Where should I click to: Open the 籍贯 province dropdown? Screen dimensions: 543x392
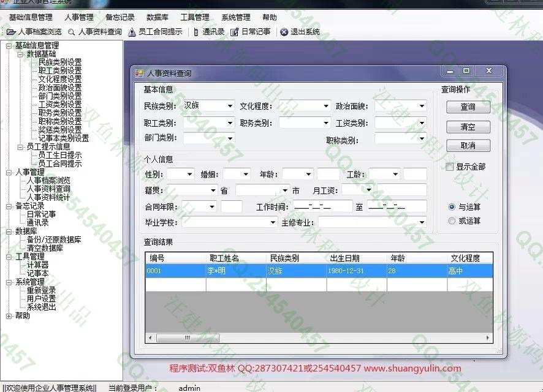point(213,190)
